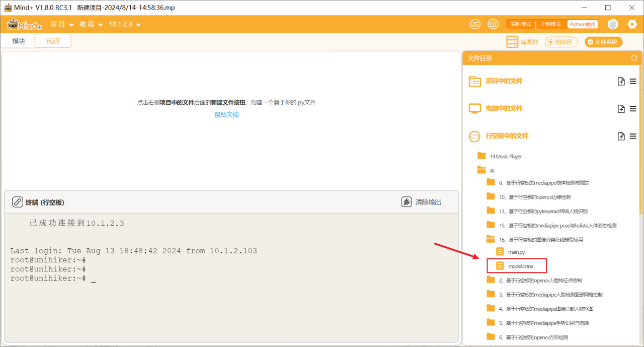Switch to 上传模式 mode

(551, 24)
